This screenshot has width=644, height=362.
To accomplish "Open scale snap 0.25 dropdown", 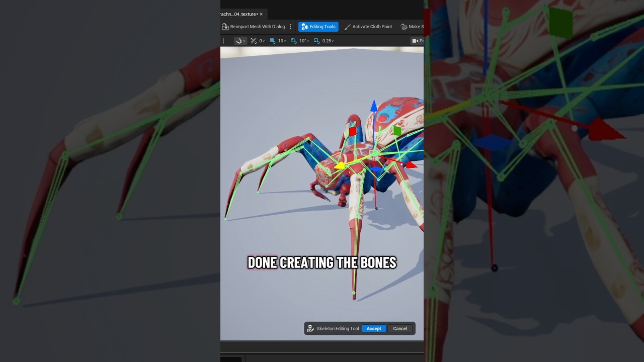I will point(328,41).
